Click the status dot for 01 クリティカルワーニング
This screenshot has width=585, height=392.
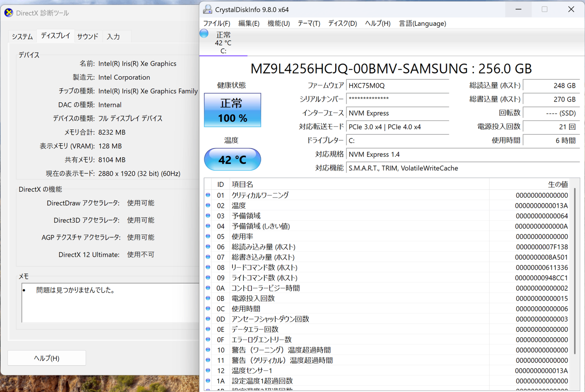coord(208,195)
